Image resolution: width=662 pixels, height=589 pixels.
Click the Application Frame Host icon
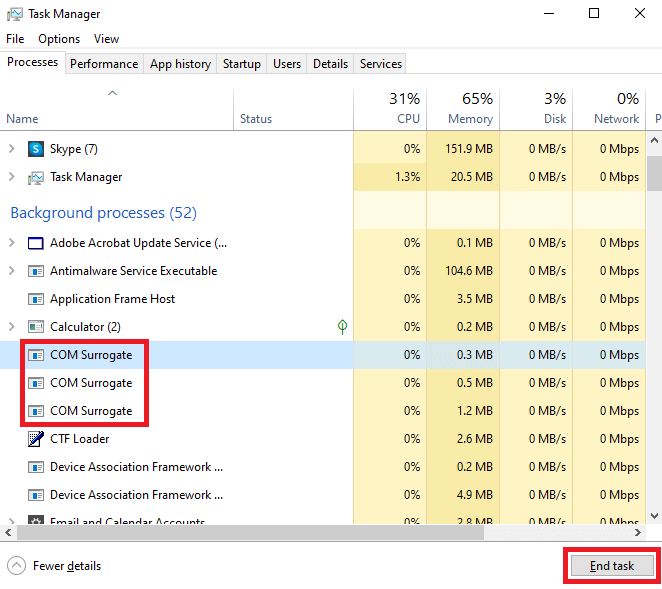click(x=35, y=299)
